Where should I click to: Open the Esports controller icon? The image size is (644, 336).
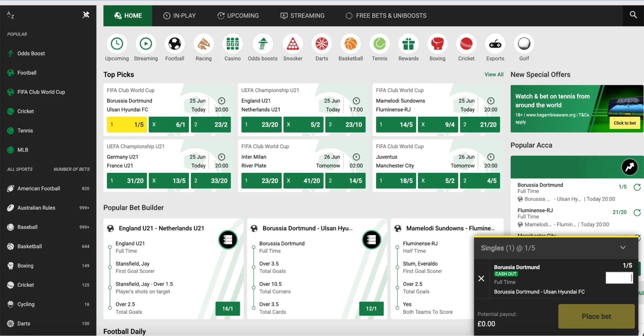pos(495,44)
